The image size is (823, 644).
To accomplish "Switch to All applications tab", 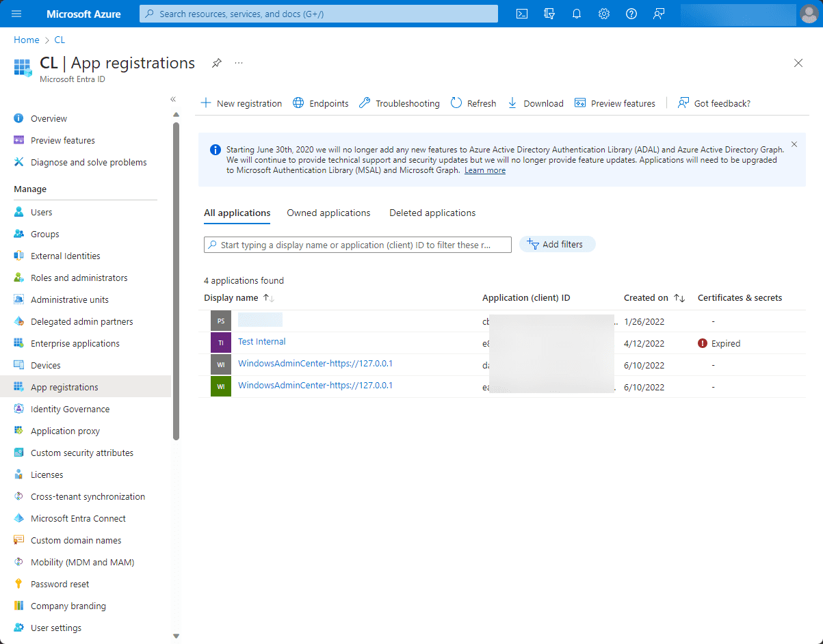I will (x=237, y=213).
